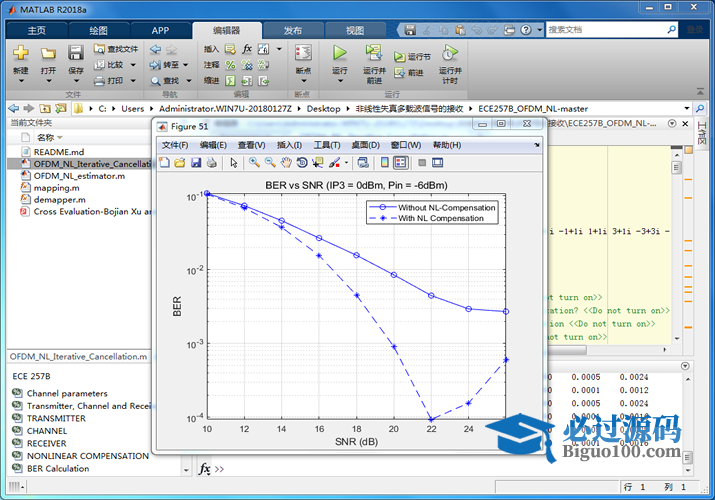Click the help question mark icon

(x=526, y=30)
